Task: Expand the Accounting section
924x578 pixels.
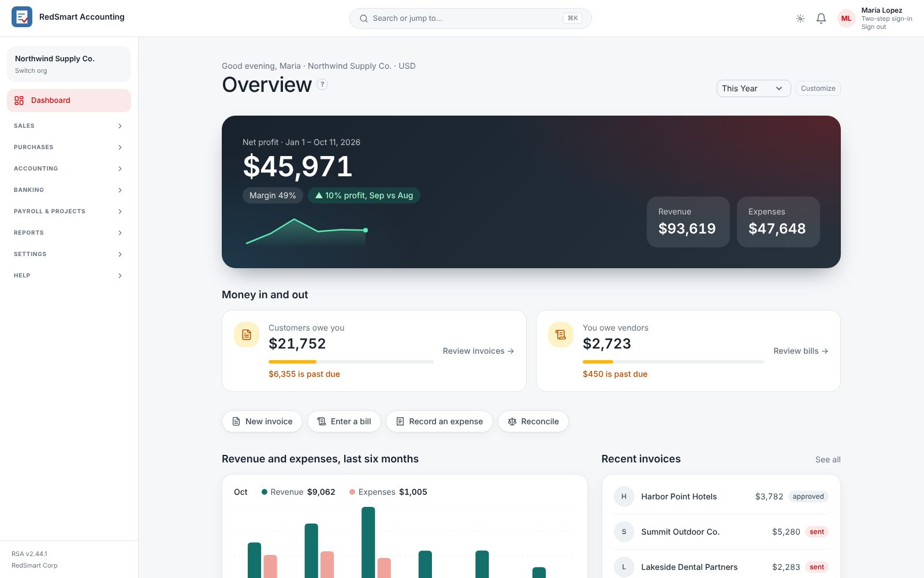Action: (x=69, y=169)
